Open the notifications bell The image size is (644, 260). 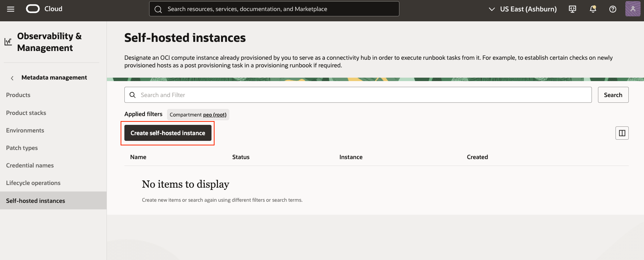[593, 9]
